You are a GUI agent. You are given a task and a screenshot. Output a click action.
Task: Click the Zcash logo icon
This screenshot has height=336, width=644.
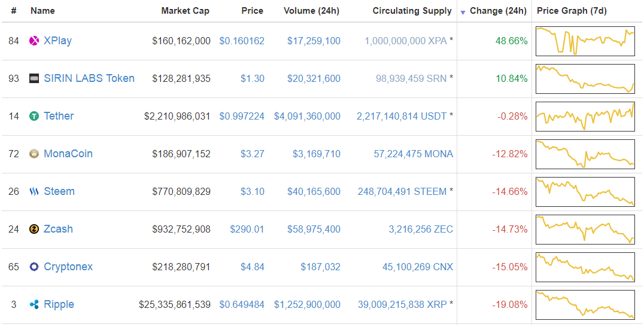[x=34, y=229]
